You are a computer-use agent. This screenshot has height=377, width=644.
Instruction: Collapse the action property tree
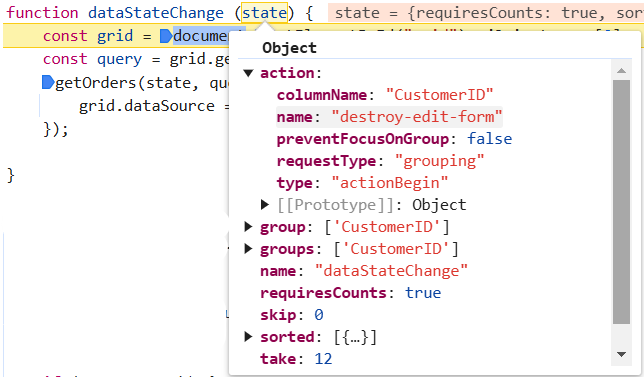click(x=248, y=73)
